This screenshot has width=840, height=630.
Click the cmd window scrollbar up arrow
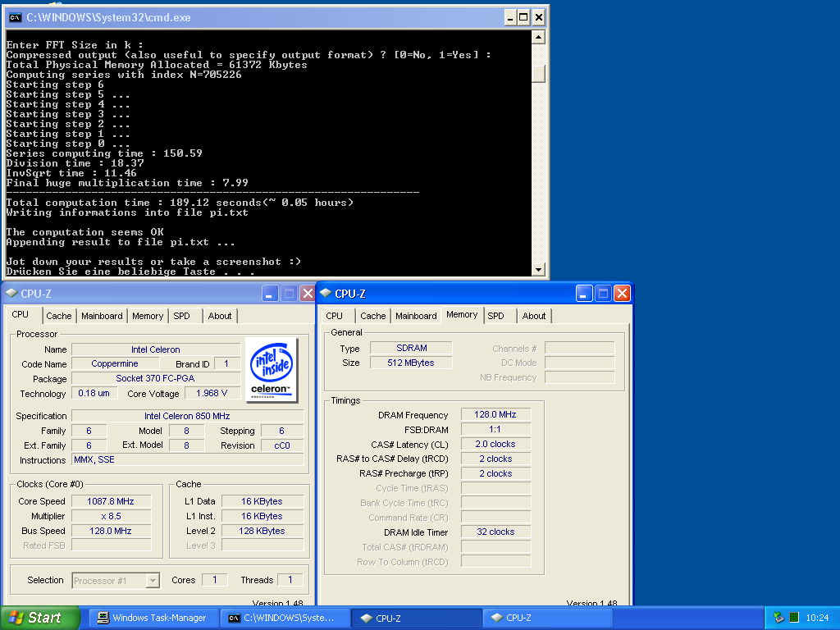538,36
